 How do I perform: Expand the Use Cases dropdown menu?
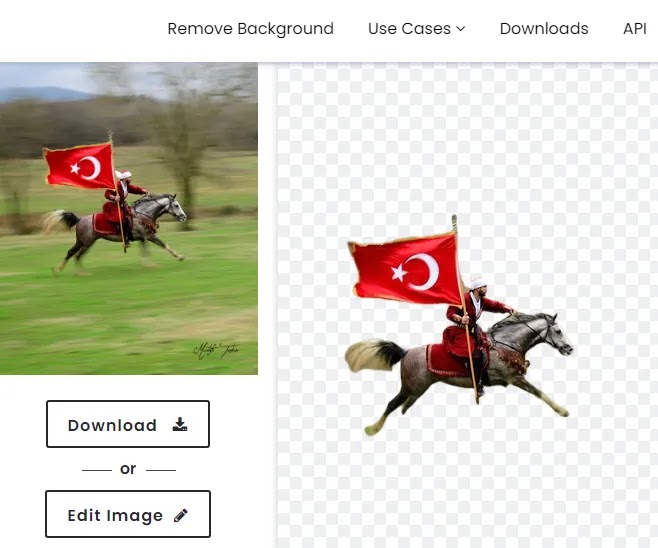(417, 29)
